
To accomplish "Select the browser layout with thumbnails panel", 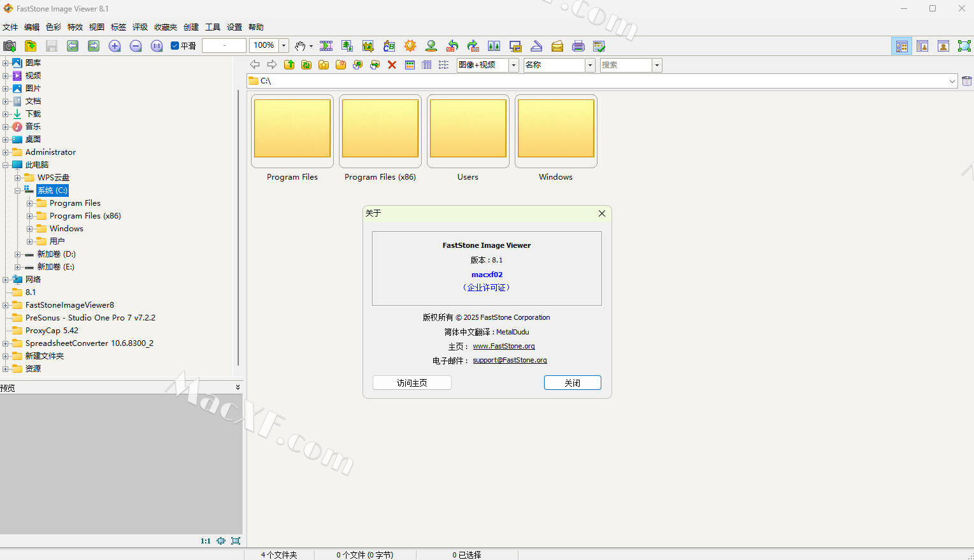I will pyautogui.click(x=901, y=46).
